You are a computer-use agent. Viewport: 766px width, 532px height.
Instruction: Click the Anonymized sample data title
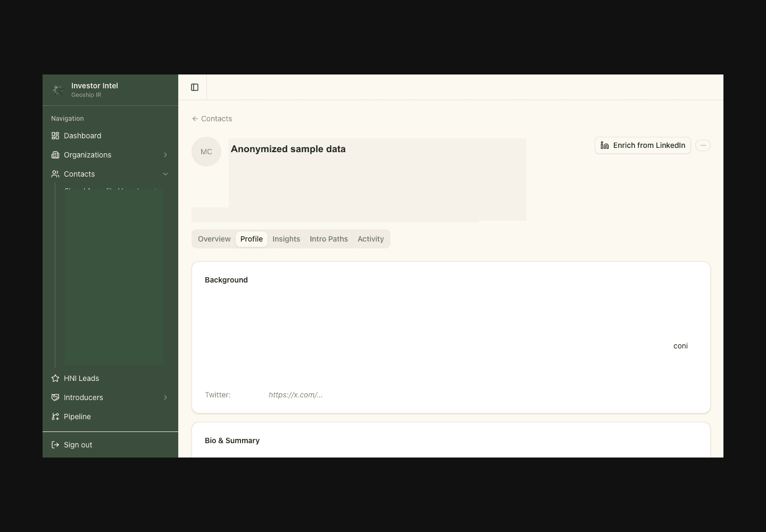[x=288, y=149]
